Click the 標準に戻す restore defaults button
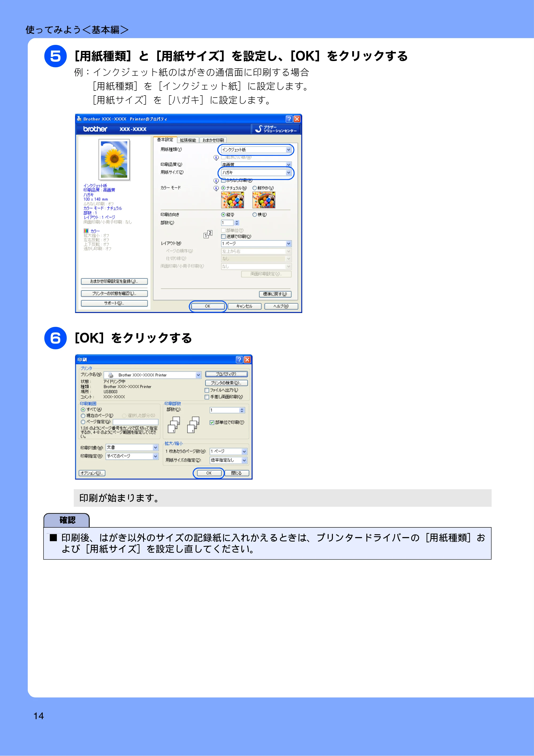Screen dimensions: 534x756 (275, 294)
